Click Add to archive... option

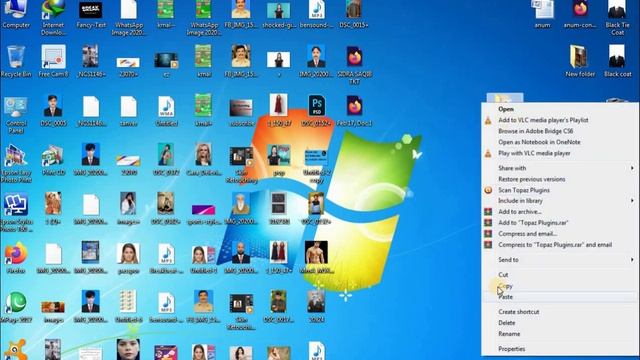pyautogui.click(x=520, y=212)
